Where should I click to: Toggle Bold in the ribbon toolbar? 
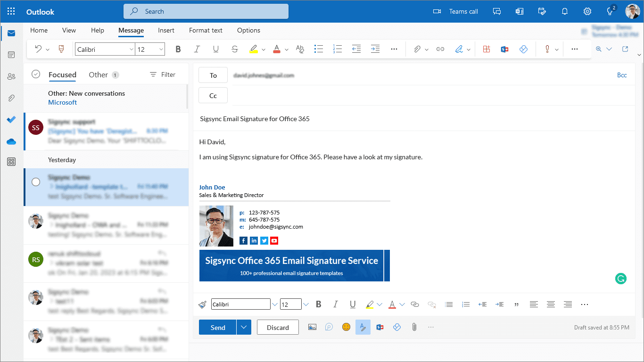pos(178,49)
